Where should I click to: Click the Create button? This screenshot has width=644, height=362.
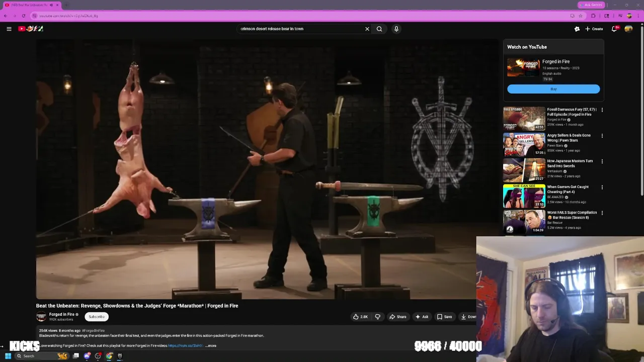click(x=594, y=29)
